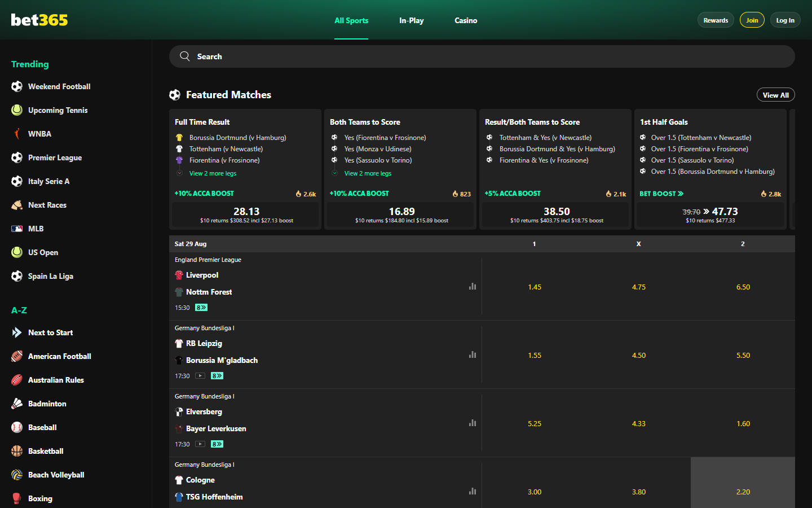Pick Nottm Forest win at 6.50
The image size is (812, 508).
click(x=743, y=287)
